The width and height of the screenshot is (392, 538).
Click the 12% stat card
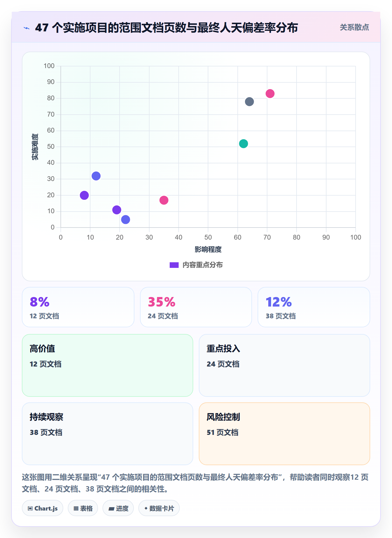pyautogui.click(x=314, y=307)
